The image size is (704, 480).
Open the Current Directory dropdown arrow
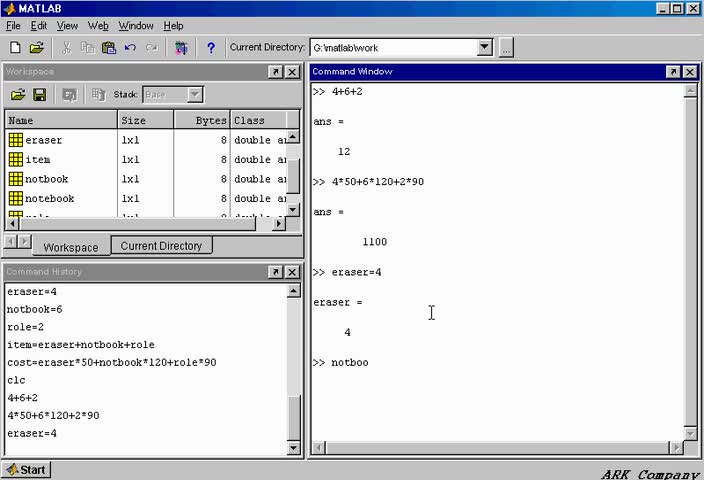484,47
